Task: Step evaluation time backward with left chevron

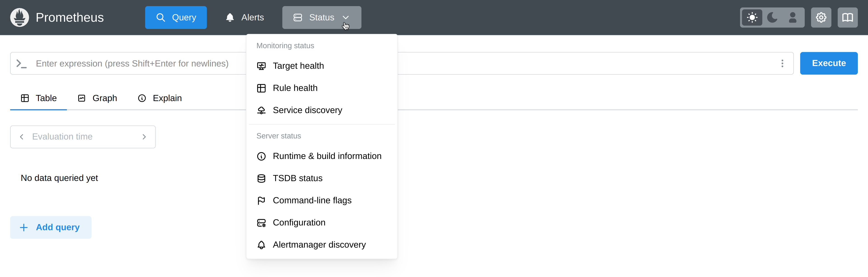Action: tap(21, 137)
